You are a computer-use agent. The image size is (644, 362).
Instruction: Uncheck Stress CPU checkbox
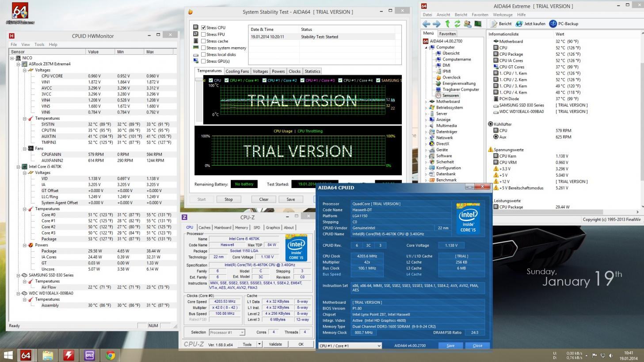tap(203, 27)
